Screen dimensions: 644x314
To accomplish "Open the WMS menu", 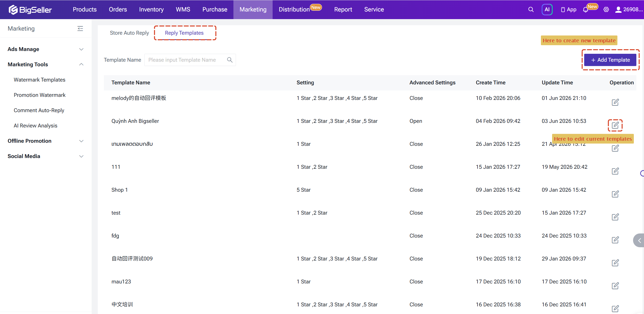I will tap(183, 9).
